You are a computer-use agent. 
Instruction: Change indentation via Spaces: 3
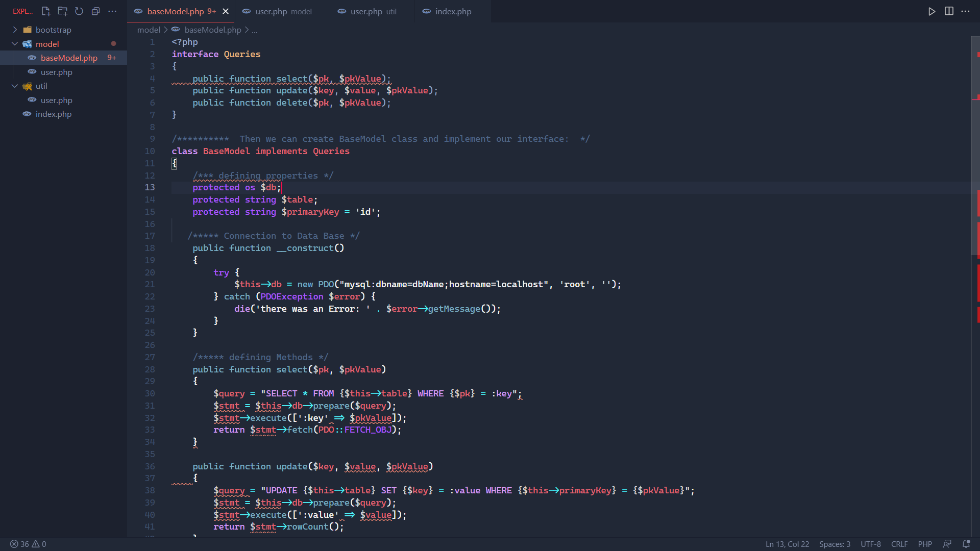click(835, 544)
